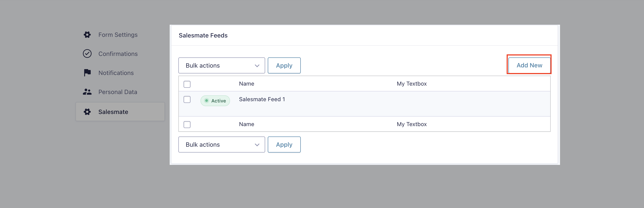This screenshot has width=644, height=208.
Task: Click the Notifications flag icon
Action: (87, 73)
